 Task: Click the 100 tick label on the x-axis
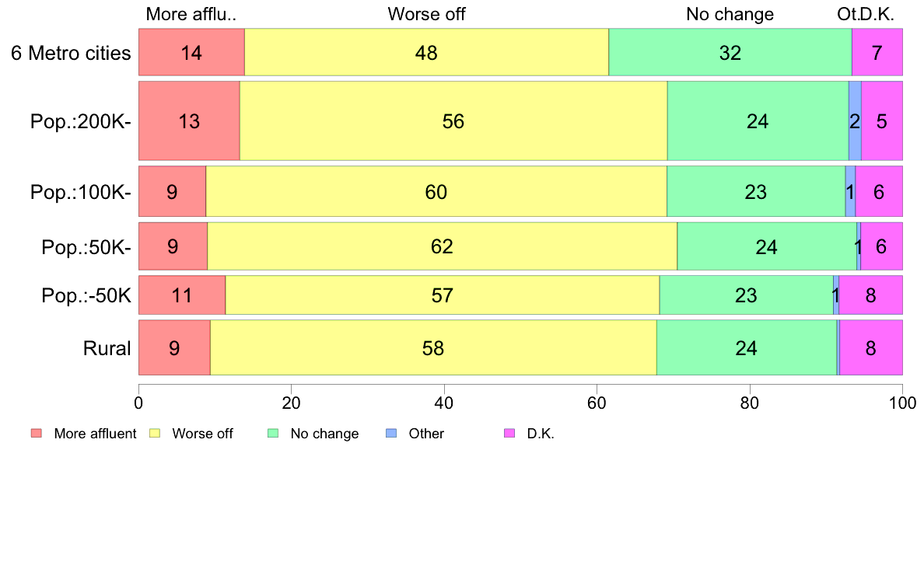[x=902, y=403]
